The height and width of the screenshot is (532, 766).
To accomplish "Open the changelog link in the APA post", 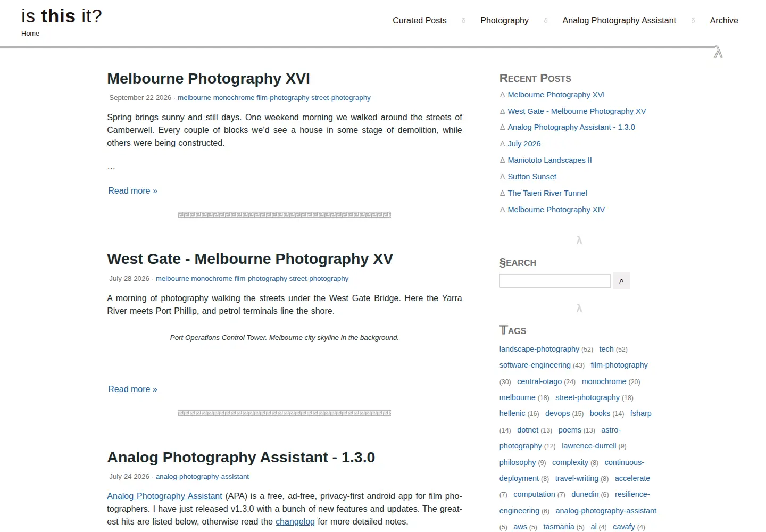I will (x=295, y=521).
